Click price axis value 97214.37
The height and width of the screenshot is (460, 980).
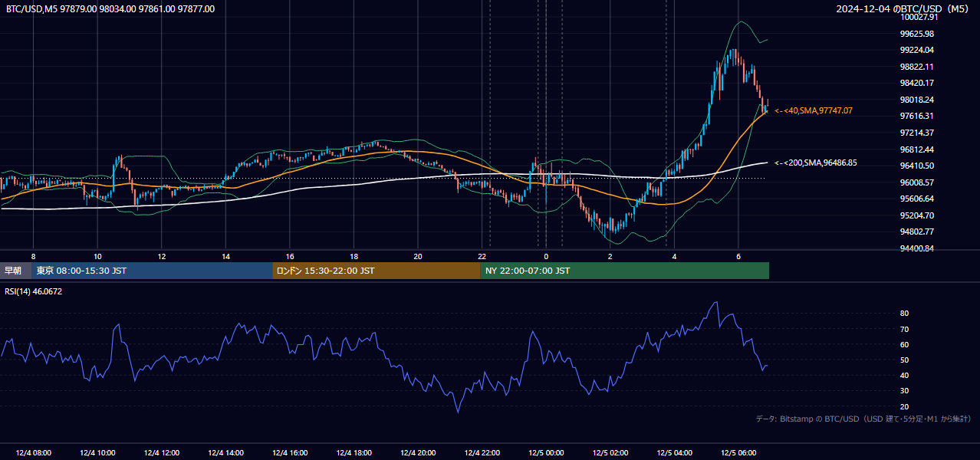coord(917,133)
